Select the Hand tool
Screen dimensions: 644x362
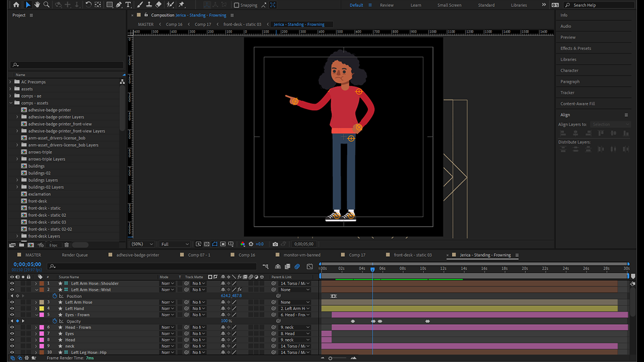37,5
